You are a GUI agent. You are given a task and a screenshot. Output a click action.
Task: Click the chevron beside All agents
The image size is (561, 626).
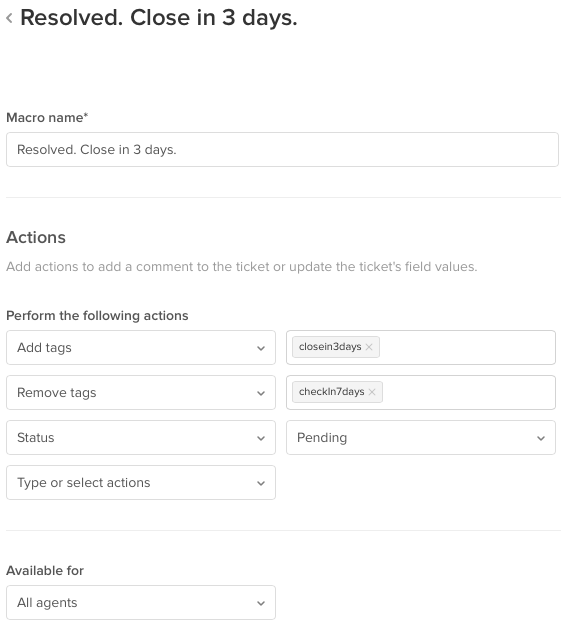pos(261,604)
